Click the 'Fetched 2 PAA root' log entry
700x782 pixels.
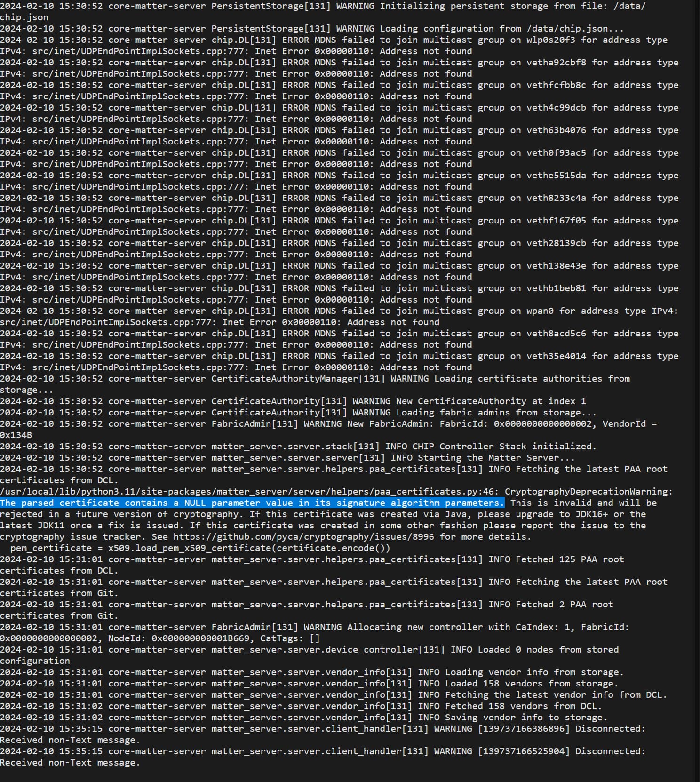click(x=564, y=604)
